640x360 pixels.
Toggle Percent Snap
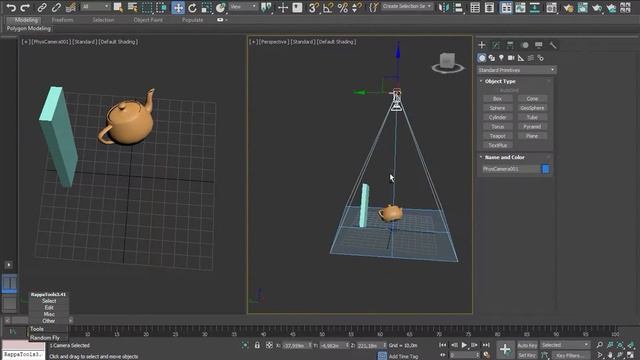[342, 7]
